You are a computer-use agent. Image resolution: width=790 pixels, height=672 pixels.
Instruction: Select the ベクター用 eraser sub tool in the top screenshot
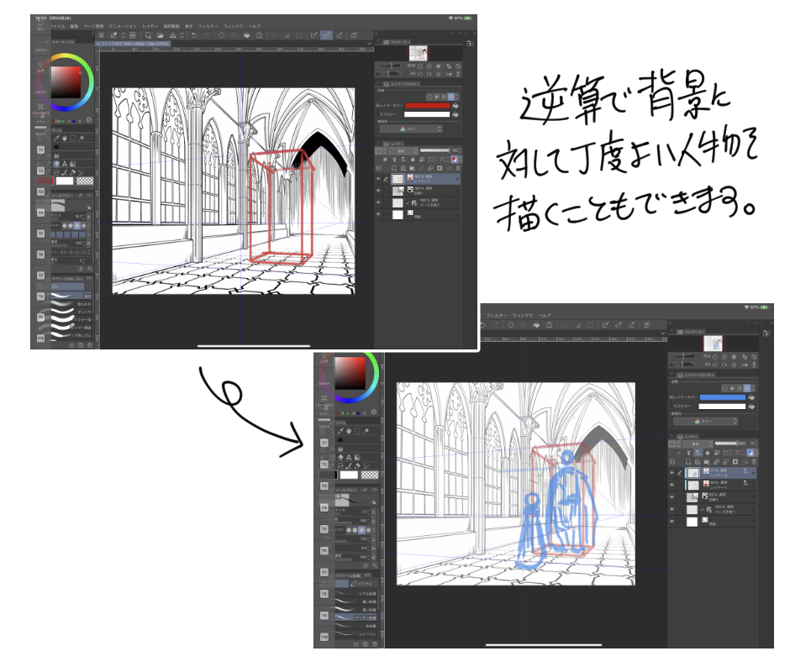[x=71, y=319]
